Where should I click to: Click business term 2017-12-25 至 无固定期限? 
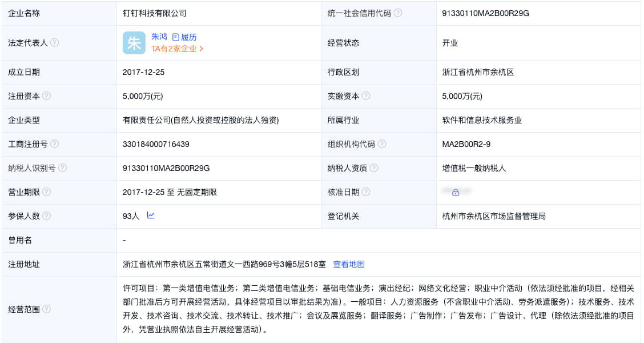coord(170,192)
